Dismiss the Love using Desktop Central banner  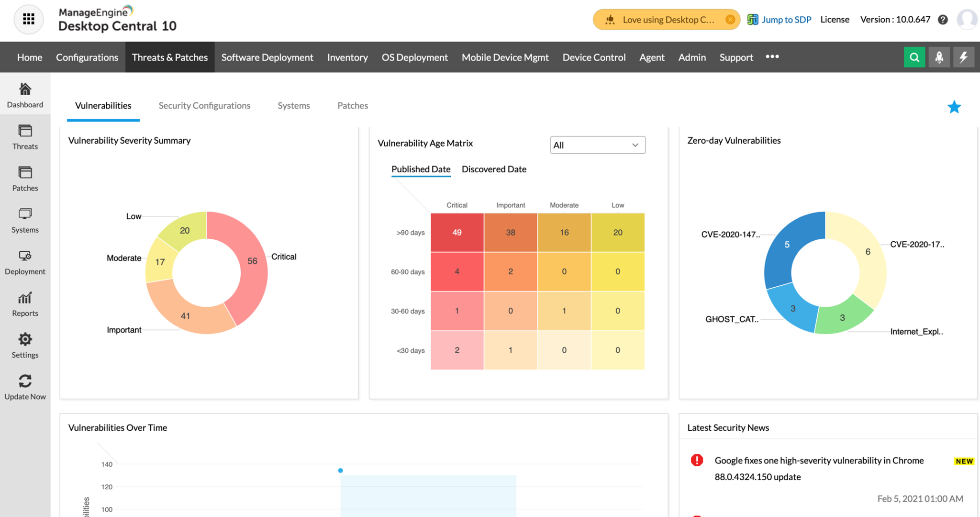point(730,20)
